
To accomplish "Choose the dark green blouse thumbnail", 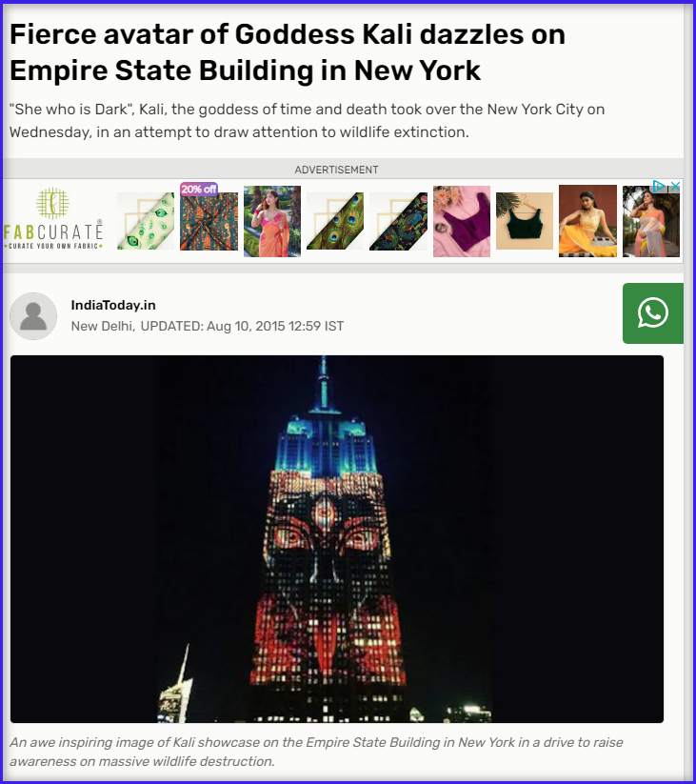I will (525, 221).
